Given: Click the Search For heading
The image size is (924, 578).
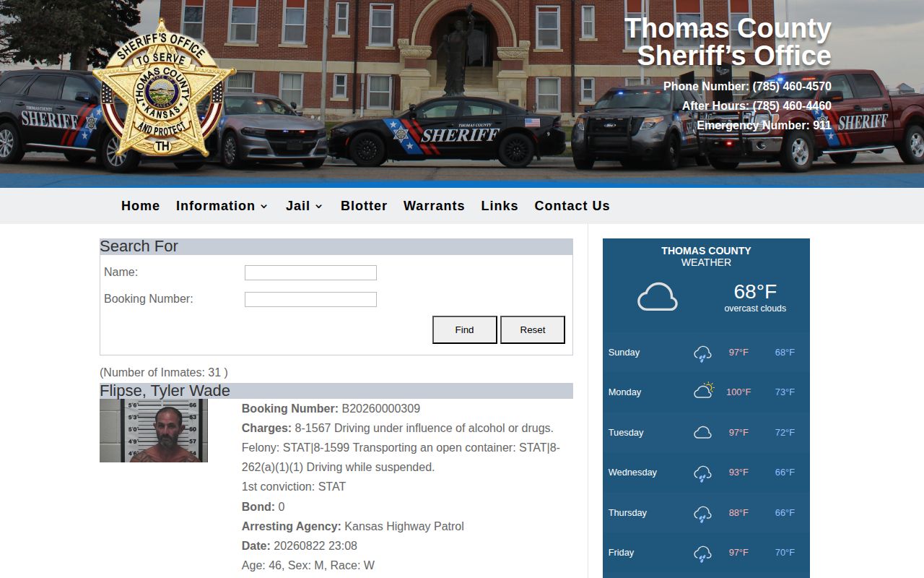Looking at the screenshot, I should [139, 246].
